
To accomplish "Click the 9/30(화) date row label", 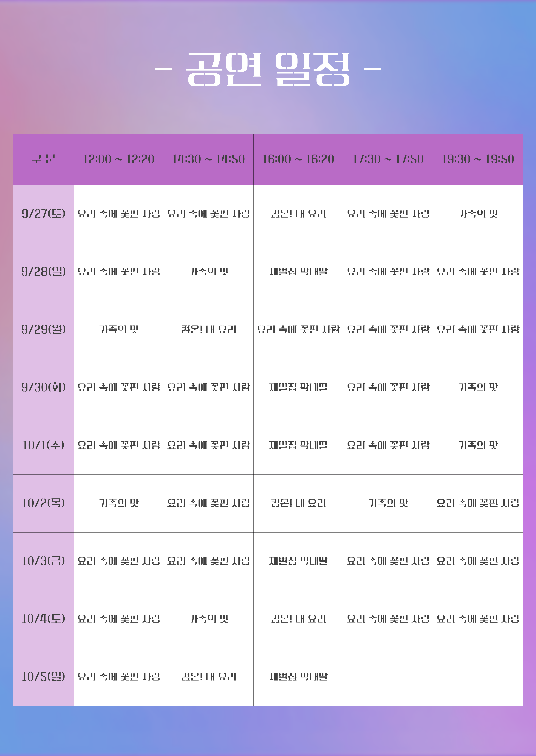I will pos(43,387).
